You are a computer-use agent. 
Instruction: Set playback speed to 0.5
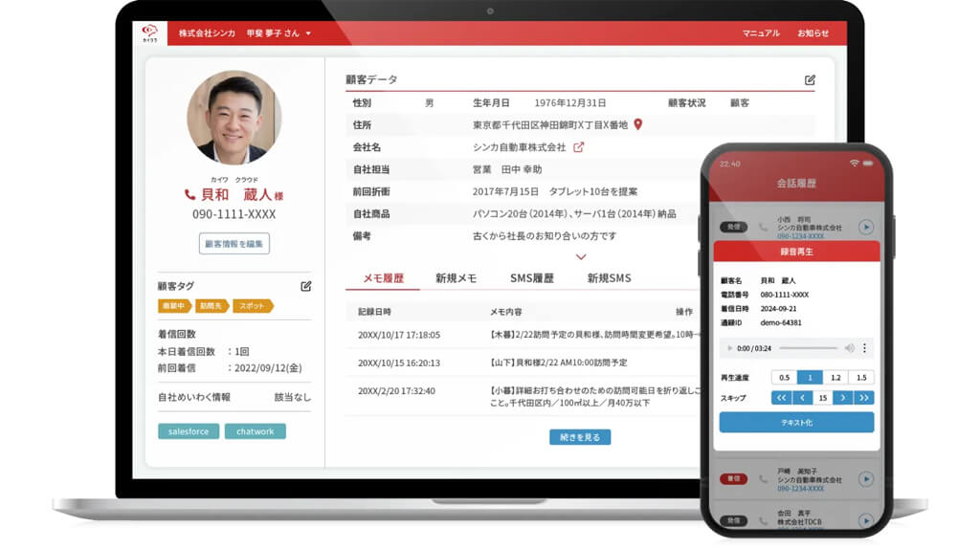tap(785, 377)
